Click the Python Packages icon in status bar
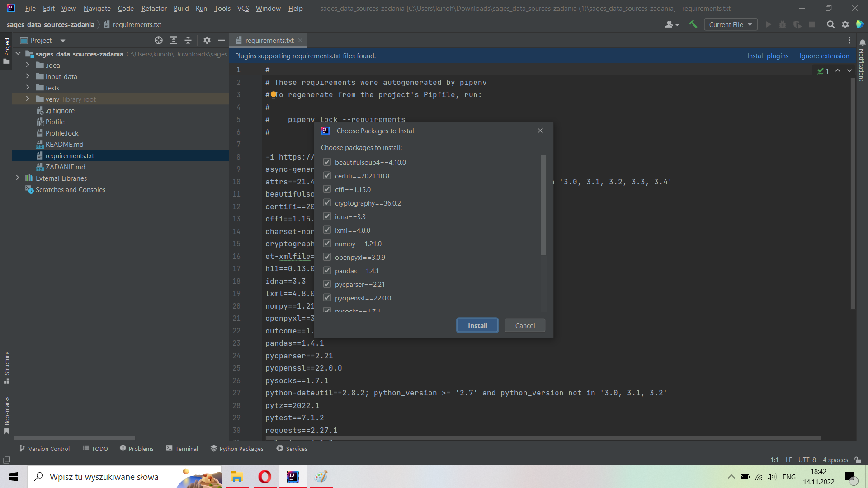Image resolution: width=868 pixels, height=488 pixels. click(238, 449)
